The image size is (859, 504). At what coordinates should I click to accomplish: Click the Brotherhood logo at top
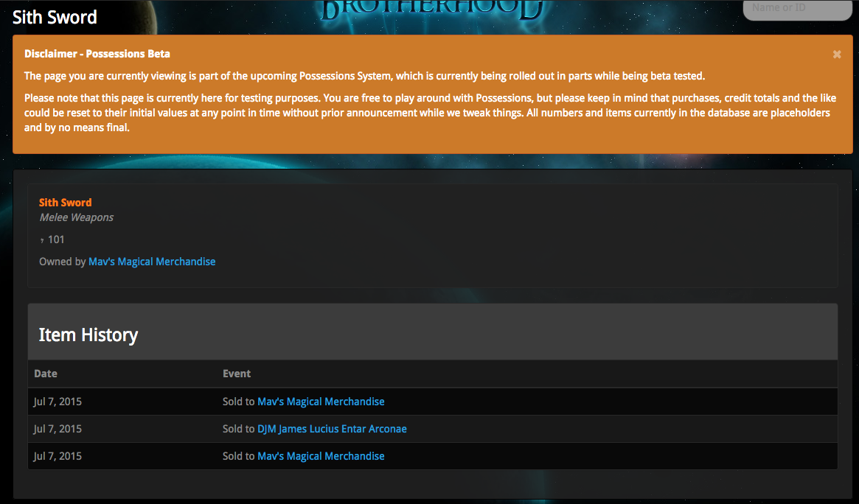(x=434, y=10)
